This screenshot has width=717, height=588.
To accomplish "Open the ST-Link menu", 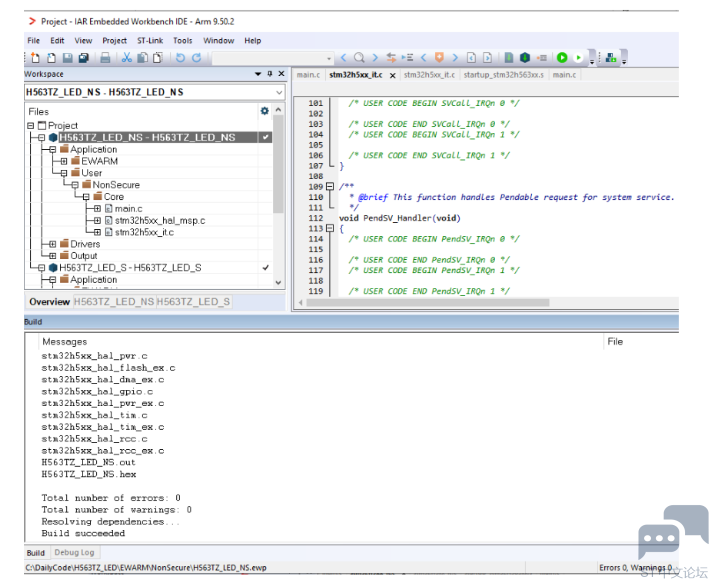I will click(x=150, y=41).
